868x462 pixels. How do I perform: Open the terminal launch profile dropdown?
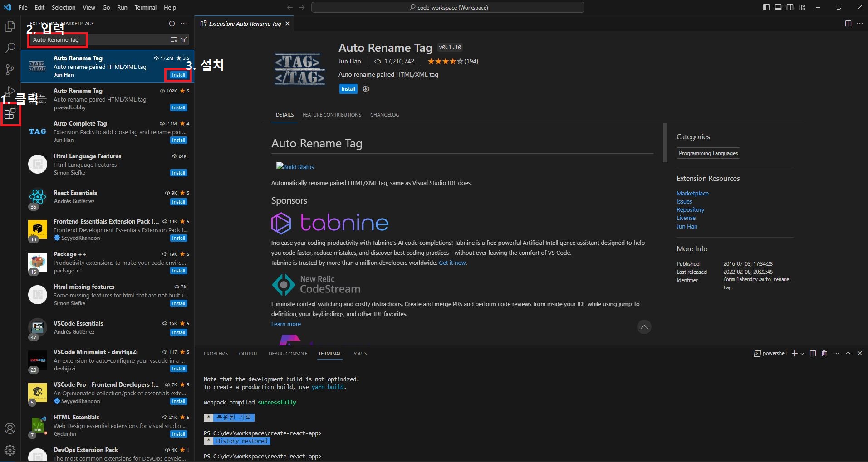(802, 354)
